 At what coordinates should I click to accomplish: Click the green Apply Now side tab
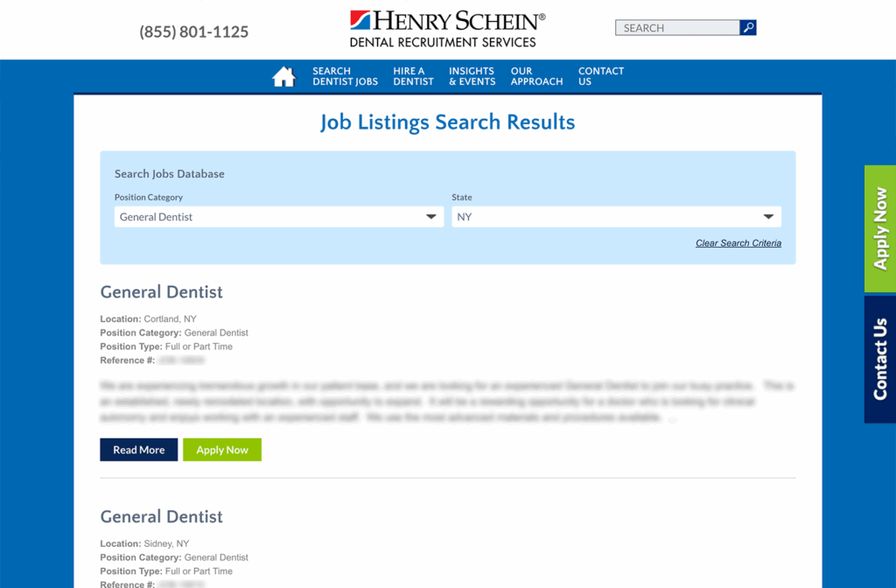click(x=879, y=228)
